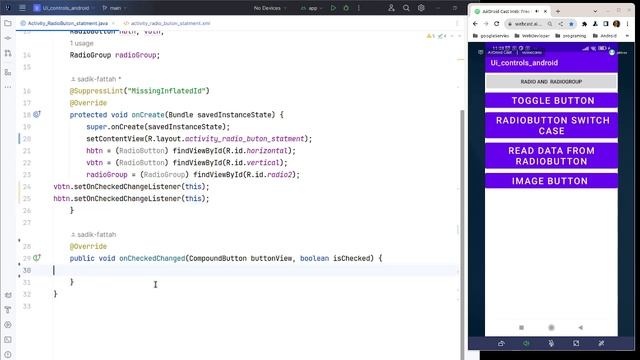This screenshot has height=360, width=640.
Task: Open the App Inspection sidebar icon
Action: click(8, 325)
